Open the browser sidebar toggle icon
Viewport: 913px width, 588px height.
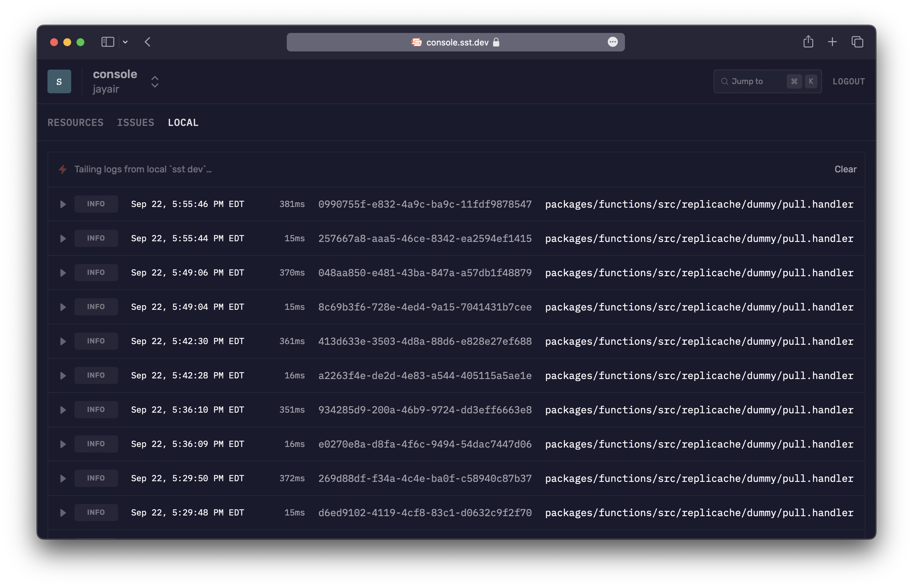click(107, 42)
